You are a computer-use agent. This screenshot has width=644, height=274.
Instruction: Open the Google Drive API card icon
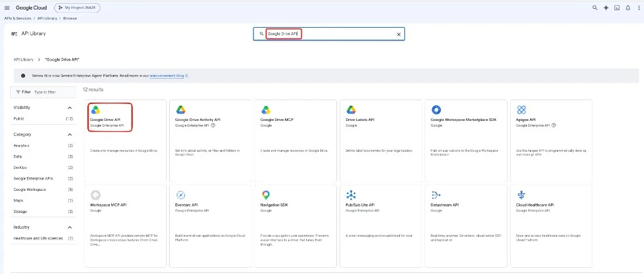(x=96, y=110)
